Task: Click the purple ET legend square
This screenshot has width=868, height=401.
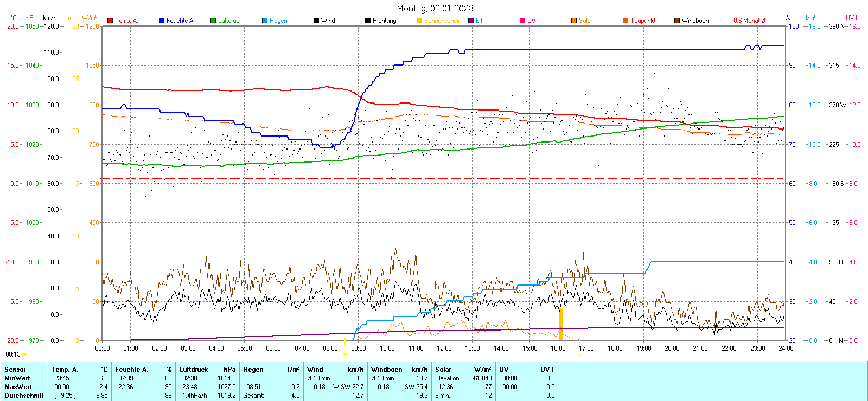Action: [x=471, y=21]
